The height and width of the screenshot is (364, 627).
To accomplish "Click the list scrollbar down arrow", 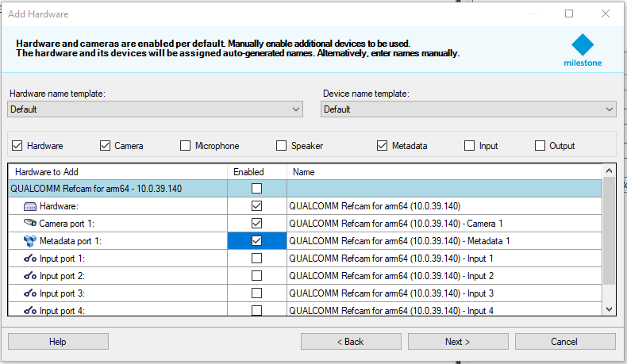I will pyautogui.click(x=609, y=308).
